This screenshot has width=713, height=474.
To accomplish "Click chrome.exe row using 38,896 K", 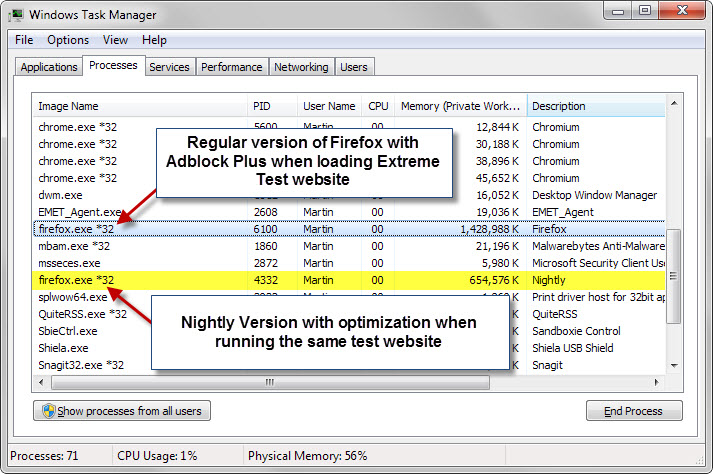I will [x=349, y=161].
